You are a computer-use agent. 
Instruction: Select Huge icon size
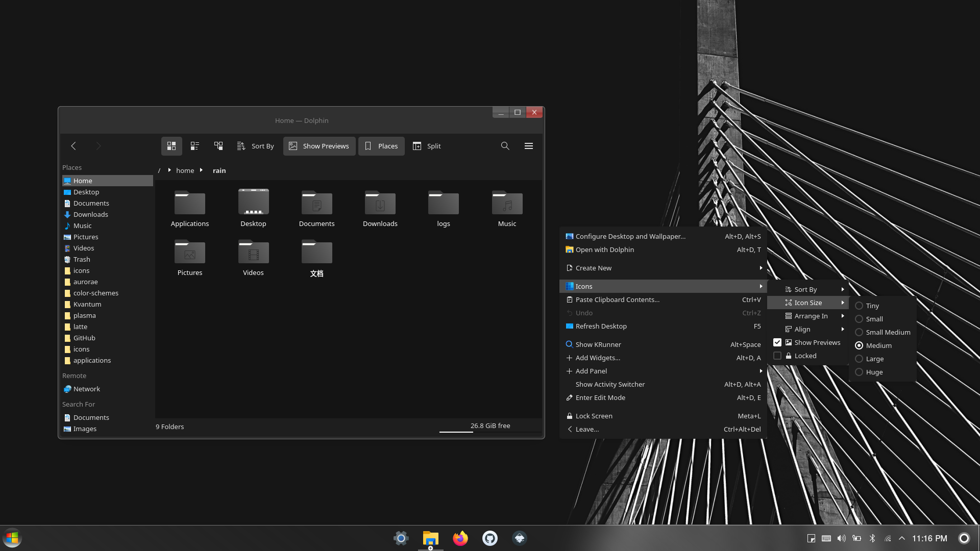point(883,372)
